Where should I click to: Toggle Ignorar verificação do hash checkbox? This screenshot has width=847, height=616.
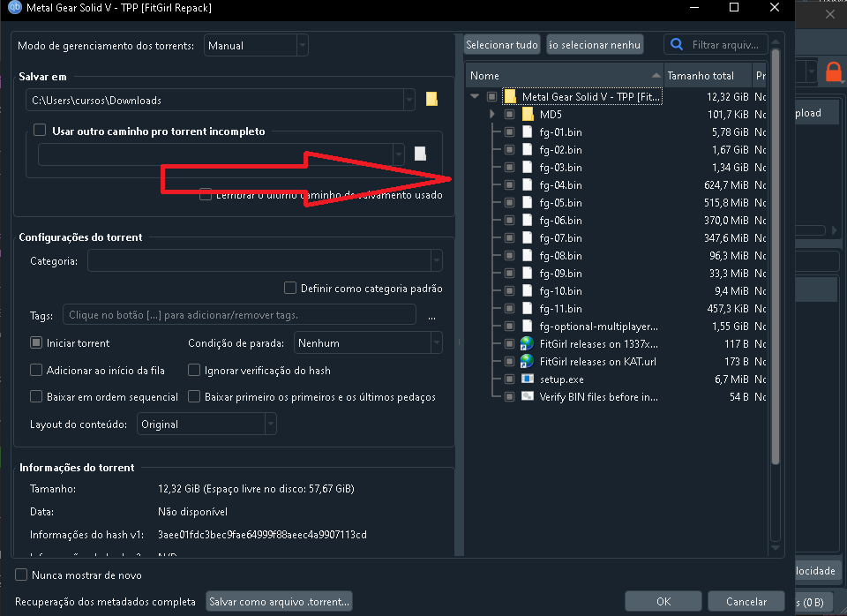tap(195, 371)
